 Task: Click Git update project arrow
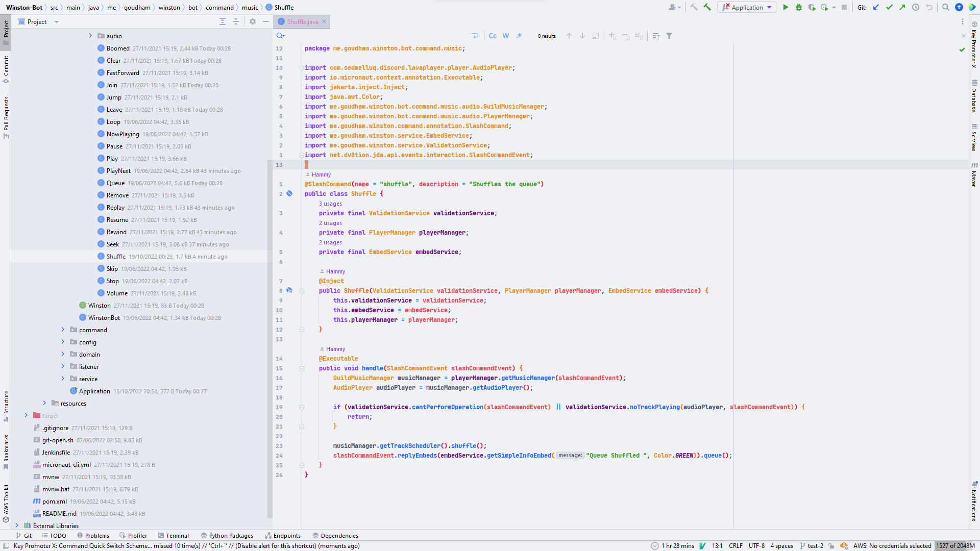point(876,8)
